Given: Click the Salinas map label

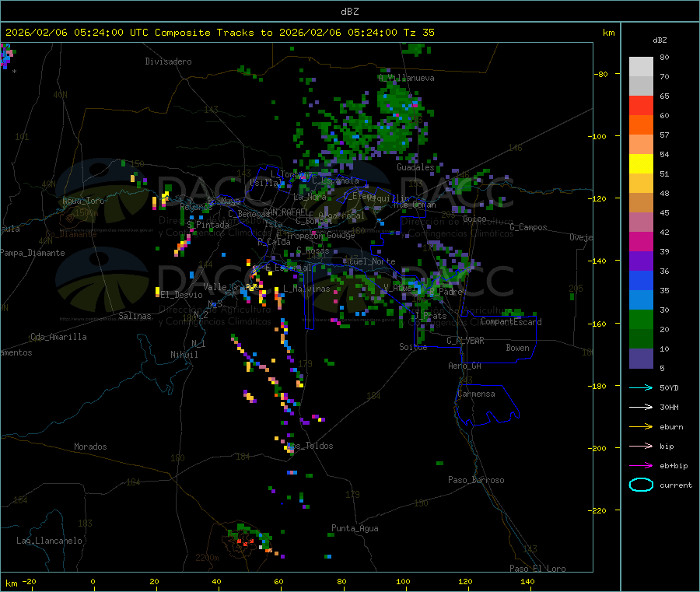Looking at the screenshot, I should click(x=135, y=316).
